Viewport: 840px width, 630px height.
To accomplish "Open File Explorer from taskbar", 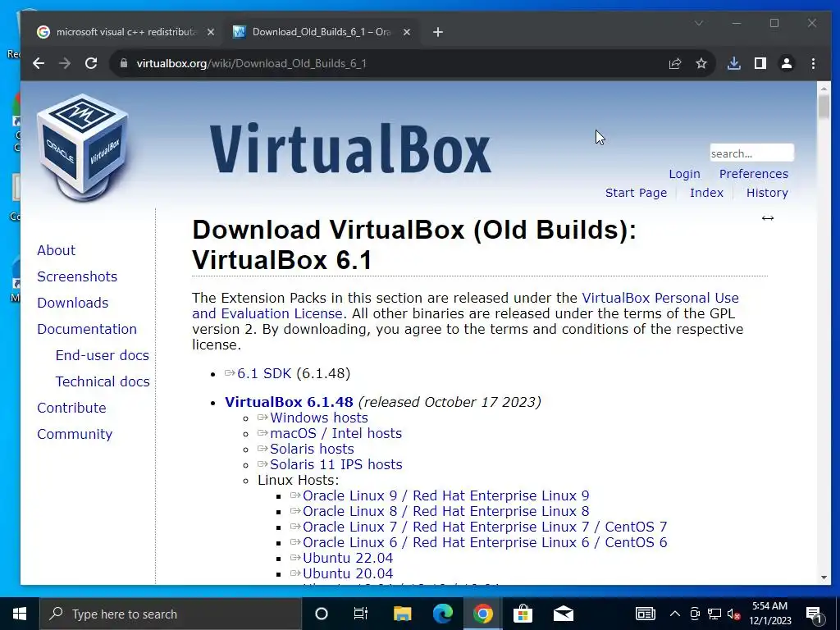I will [x=402, y=614].
